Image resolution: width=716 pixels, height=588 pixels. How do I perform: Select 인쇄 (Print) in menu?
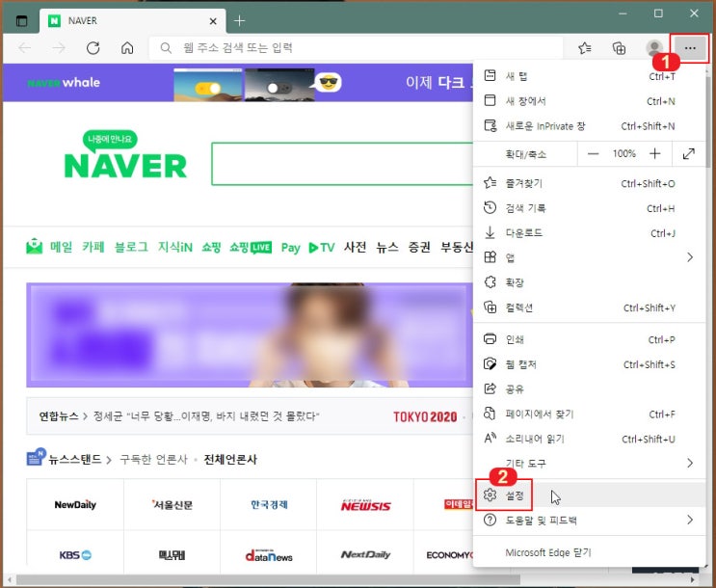(x=589, y=339)
